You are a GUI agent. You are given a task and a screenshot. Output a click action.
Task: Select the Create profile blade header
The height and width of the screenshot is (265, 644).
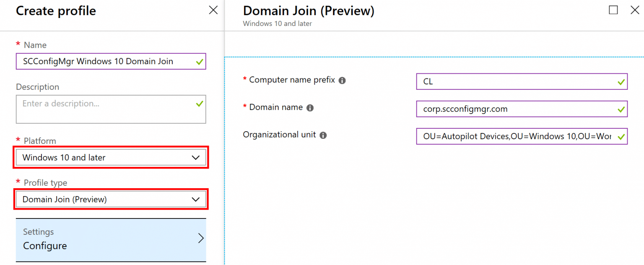tap(56, 10)
